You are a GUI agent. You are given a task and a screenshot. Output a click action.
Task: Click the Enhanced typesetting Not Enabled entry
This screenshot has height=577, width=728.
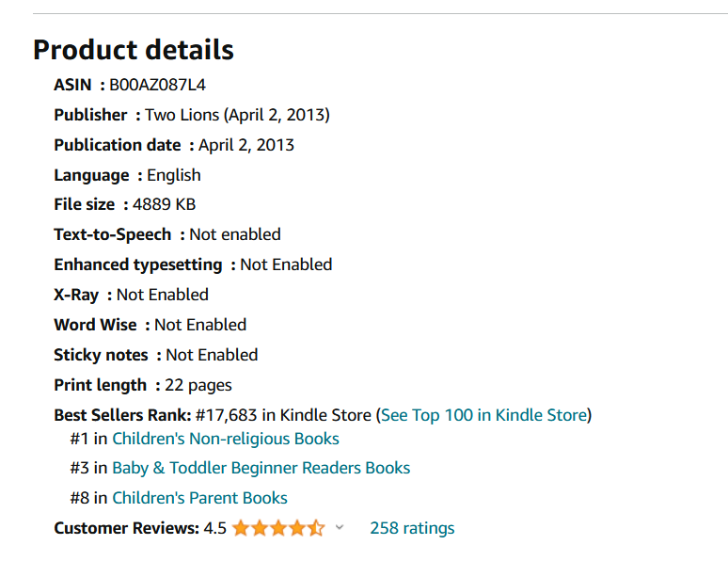click(193, 264)
